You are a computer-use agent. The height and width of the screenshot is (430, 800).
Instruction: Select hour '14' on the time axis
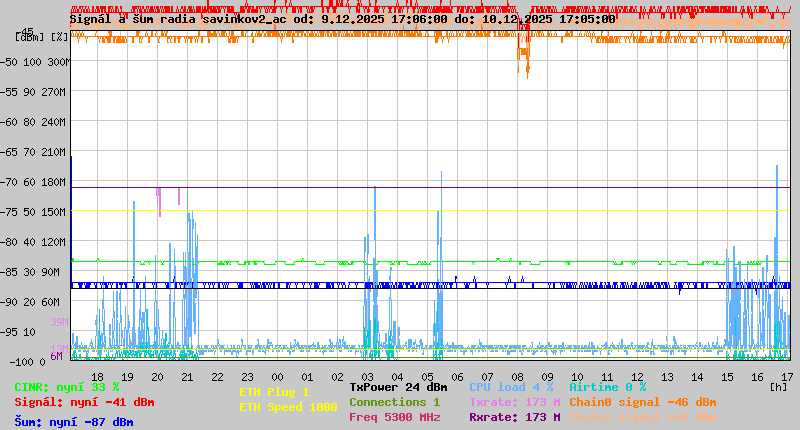click(697, 377)
